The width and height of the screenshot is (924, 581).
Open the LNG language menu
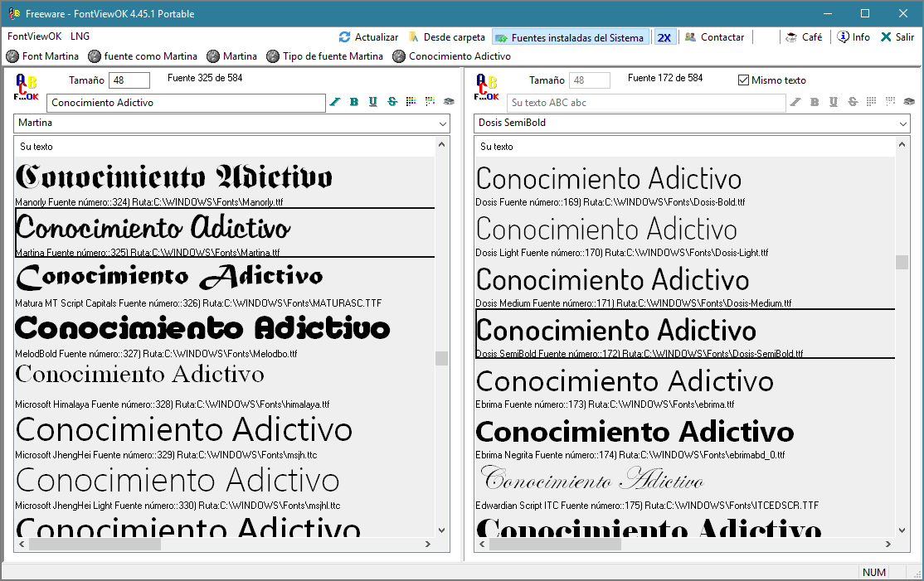(80, 36)
